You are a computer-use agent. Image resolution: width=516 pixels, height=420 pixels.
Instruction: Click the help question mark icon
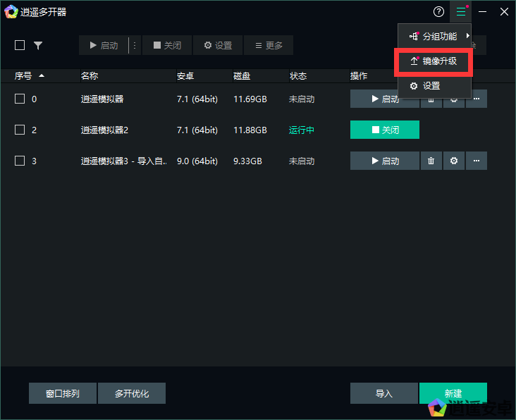pyautogui.click(x=438, y=12)
